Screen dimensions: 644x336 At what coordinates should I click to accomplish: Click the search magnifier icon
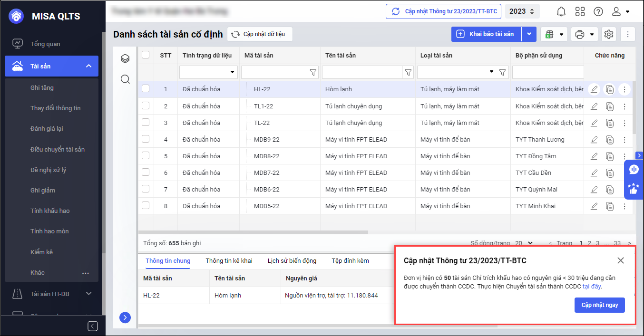coord(125,79)
